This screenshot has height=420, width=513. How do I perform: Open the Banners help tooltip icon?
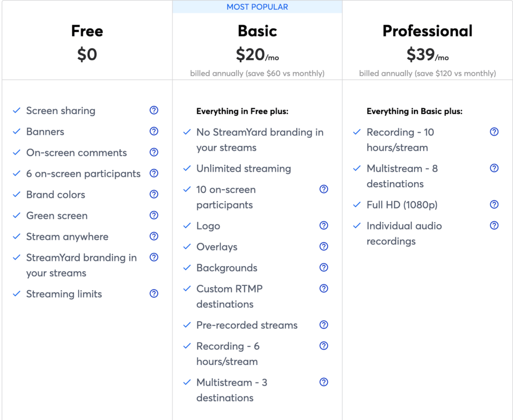click(x=154, y=131)
